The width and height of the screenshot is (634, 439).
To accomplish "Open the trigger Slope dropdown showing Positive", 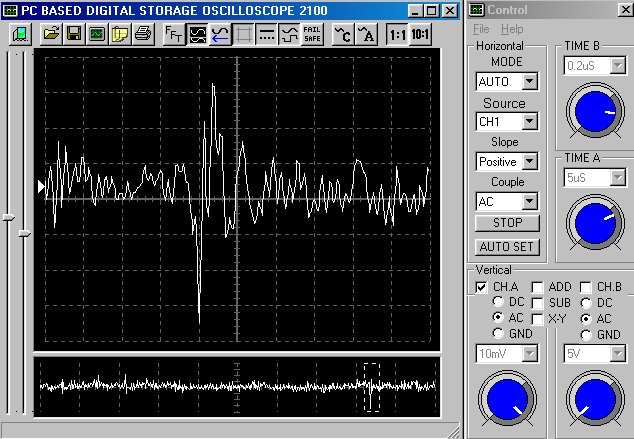I will pyautogui.click(x=530, y=161).
